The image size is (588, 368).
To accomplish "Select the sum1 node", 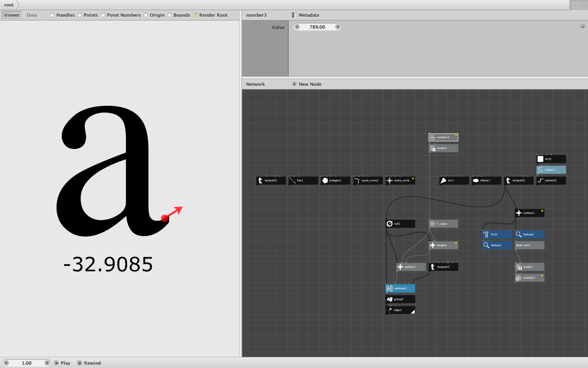I will click(x=530, y=245).
